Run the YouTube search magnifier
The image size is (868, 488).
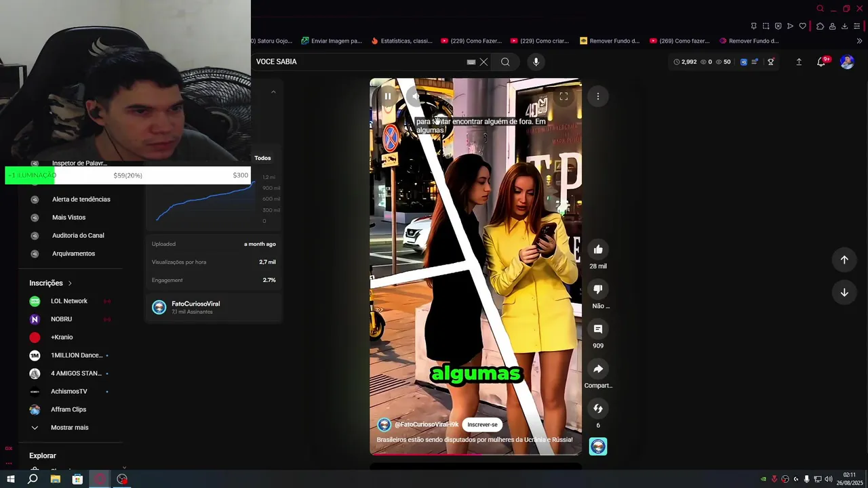click(505, 62)
